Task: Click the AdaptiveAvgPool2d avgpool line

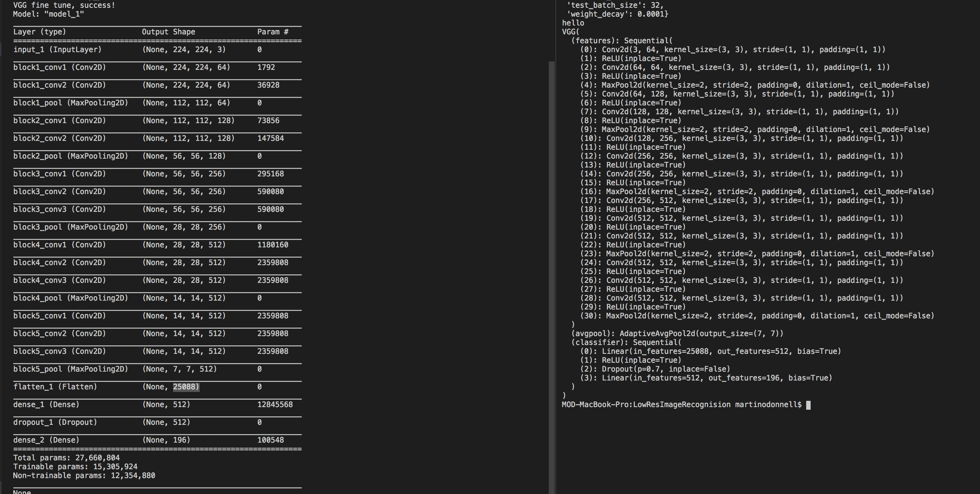Action: pyautogui.click(x=677, y=334)
